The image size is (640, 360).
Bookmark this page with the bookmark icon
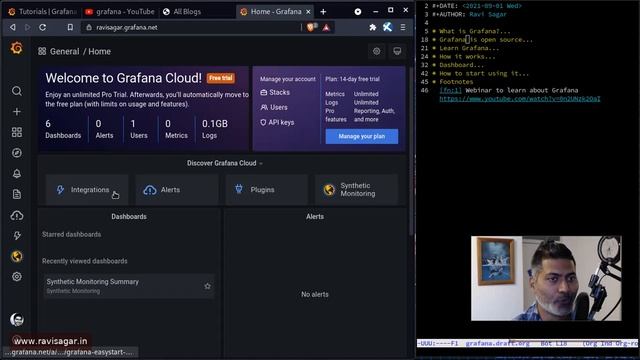pyautogui.click(x=70, y=27)
